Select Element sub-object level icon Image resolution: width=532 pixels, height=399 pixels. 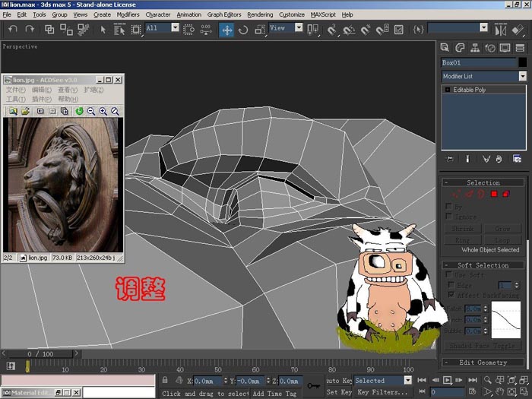pyautogui.click(x=506, y=194)
